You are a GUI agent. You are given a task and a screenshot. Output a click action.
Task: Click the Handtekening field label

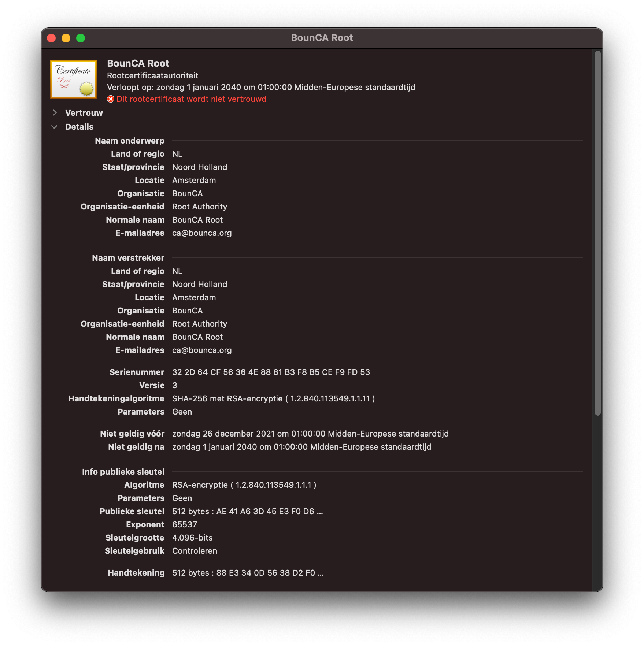click(136, 573)
